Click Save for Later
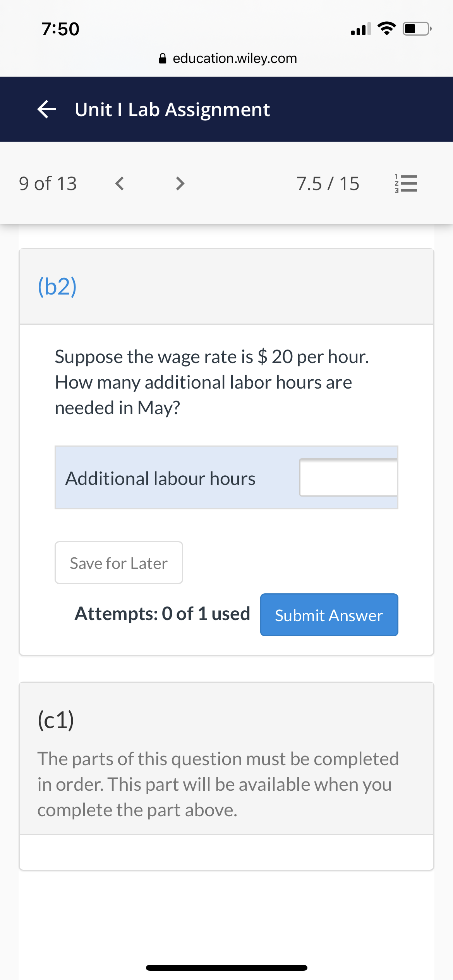Screen dimensions: 453x980 pos(118,563)
